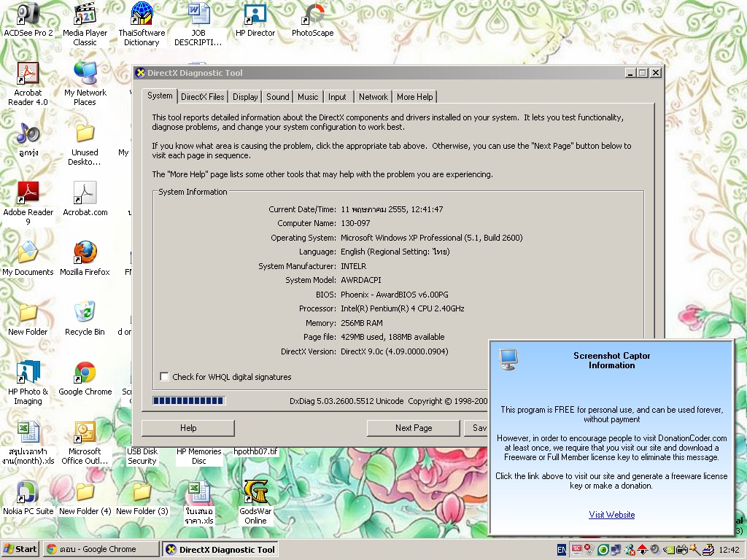Open HP Photo & Imaging shortcut
Screen dimensions: 747x560
tap(28, 384)
